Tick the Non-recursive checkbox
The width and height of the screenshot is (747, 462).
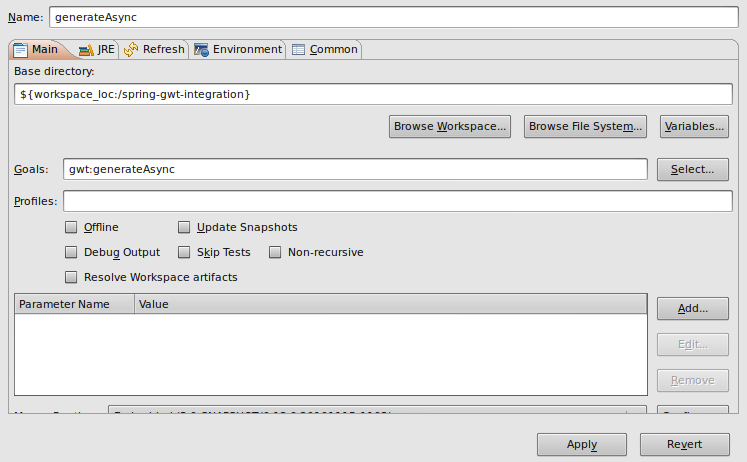point(275,252)
